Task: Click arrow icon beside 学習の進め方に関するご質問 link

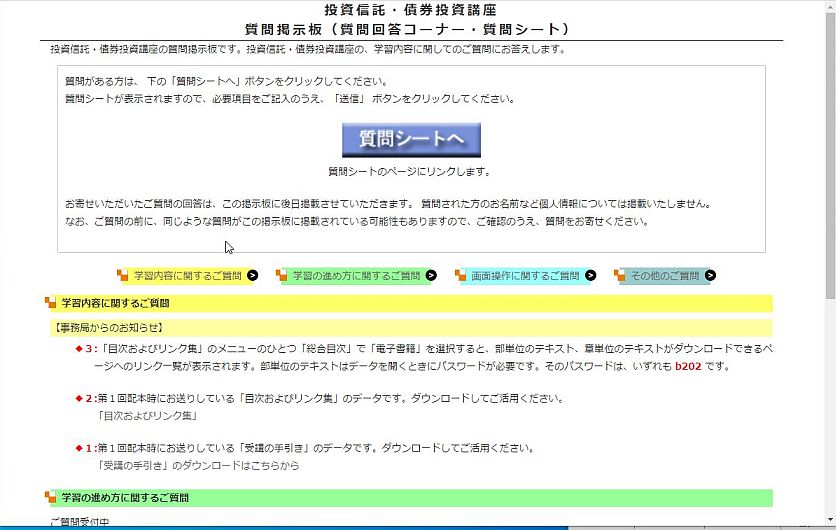Action: [431, 276]
